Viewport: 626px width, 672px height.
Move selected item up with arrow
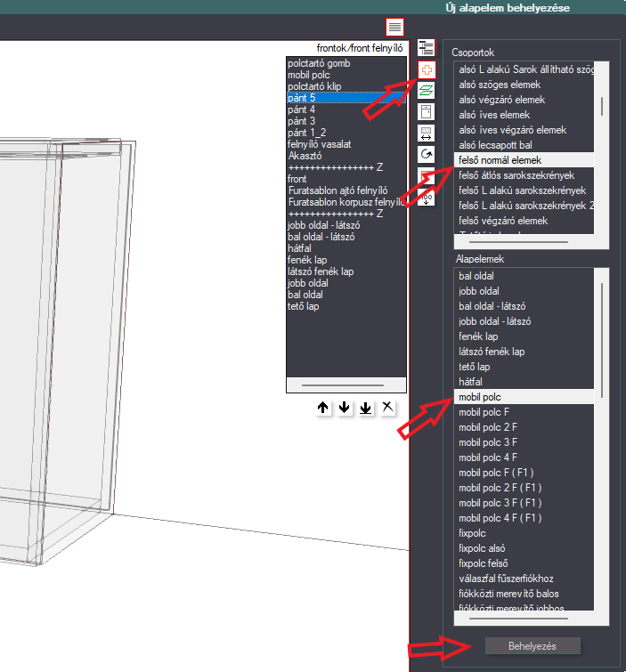click(x=323, y=407)
